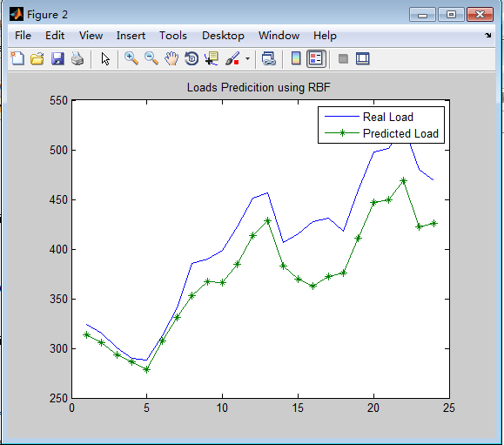Print the figure with the printer icon
The image size is (504, 445).
(x=77, y=59)
